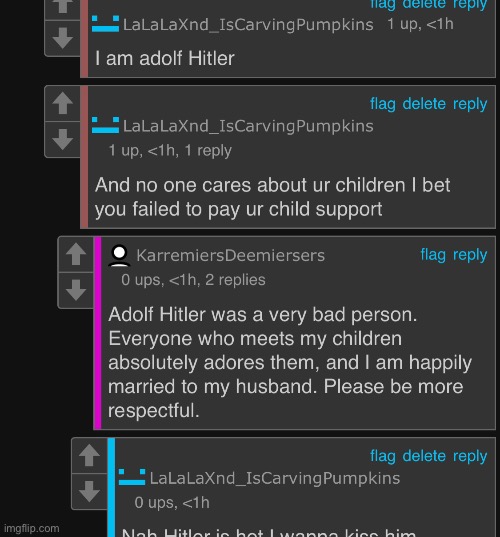Reply to the child support comment

(x=470, y=104)
